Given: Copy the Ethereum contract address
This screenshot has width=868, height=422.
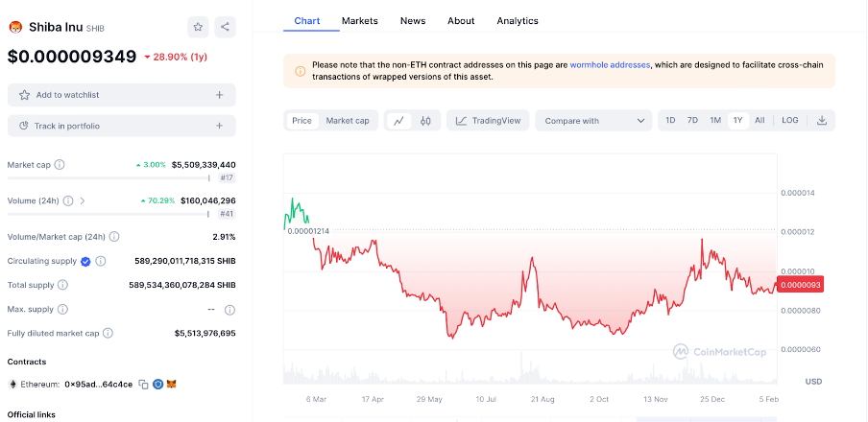Looking at the screenshot, I should click(143, 385).
